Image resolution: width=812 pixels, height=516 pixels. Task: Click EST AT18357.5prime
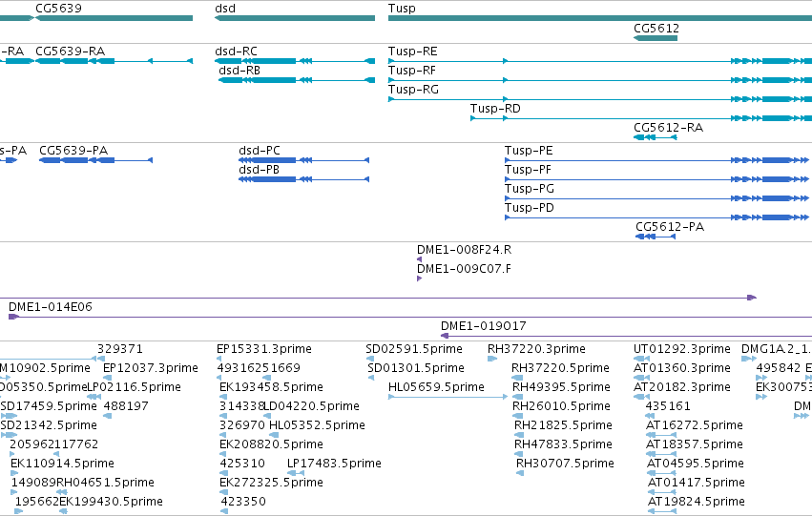694,444
